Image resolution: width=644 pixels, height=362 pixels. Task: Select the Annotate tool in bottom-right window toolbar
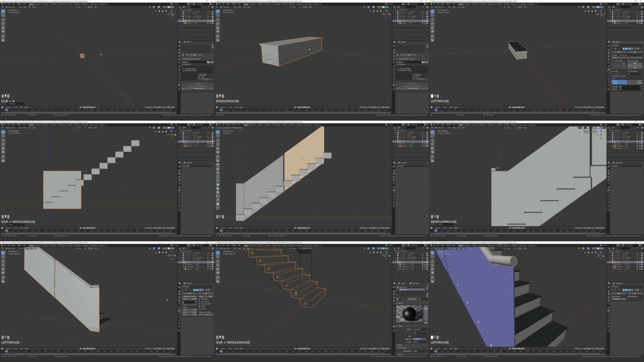click(x=433, y=277)
